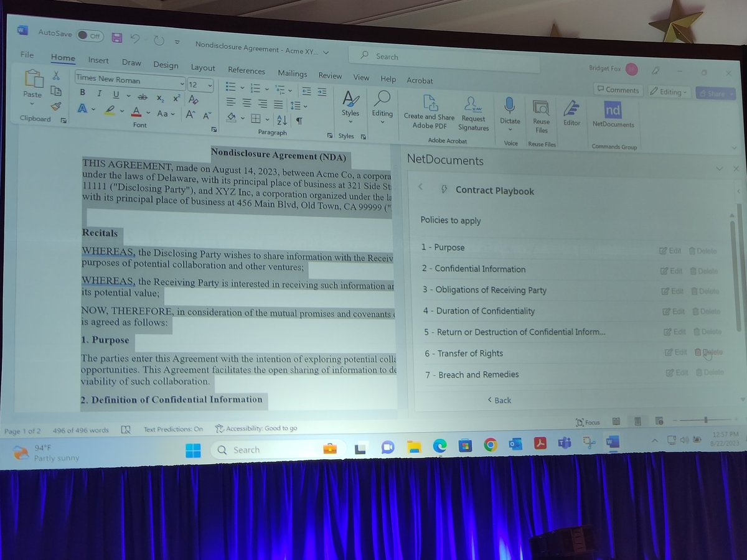
Task: Click inside the ribbon Search box
Action: tap(443, 57)
